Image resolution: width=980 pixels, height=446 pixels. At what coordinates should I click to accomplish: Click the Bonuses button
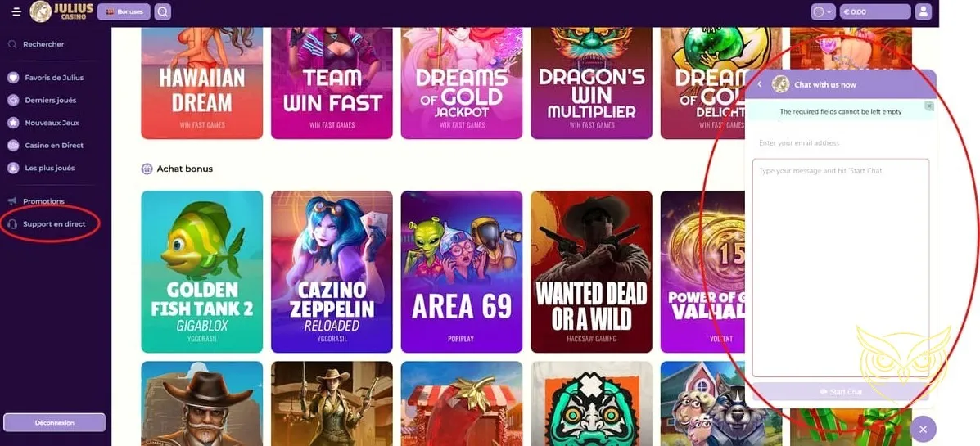(x=124, y=11)
